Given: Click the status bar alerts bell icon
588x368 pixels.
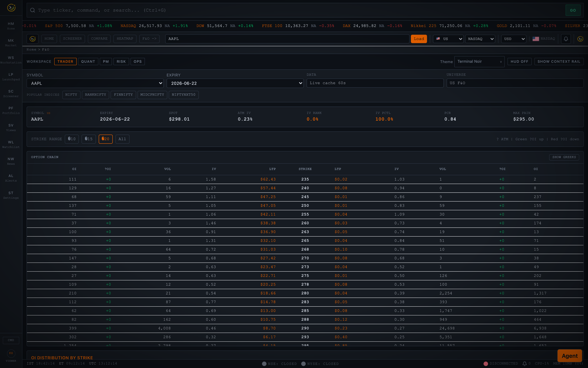Looking at the screenshot, I should (525, 363).
